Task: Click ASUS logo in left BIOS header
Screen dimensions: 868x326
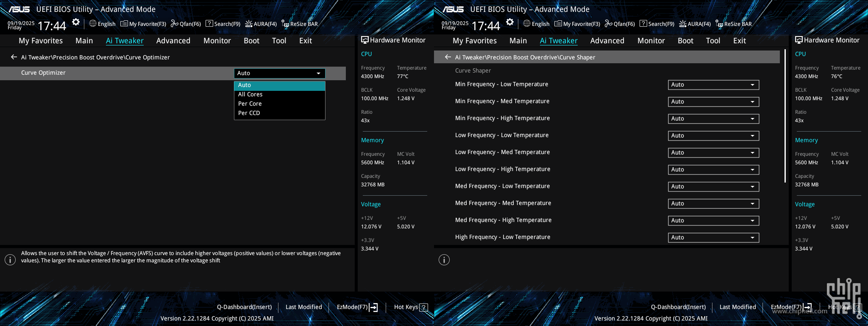Action: tap(19, 9)
